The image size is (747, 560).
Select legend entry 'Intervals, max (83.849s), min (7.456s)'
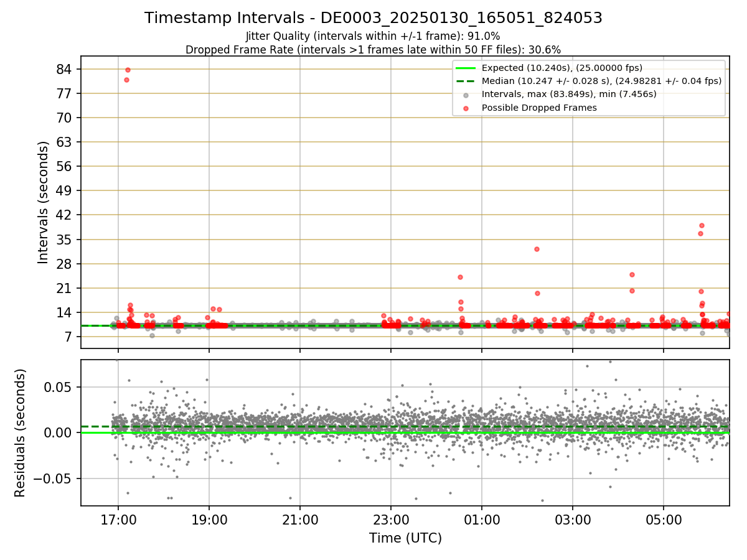569,94
